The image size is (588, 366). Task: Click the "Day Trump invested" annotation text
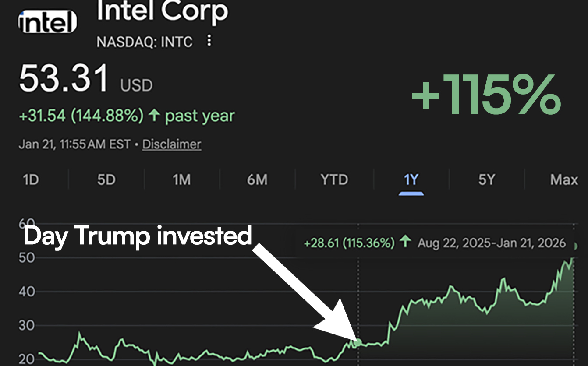tap(138, 236)
